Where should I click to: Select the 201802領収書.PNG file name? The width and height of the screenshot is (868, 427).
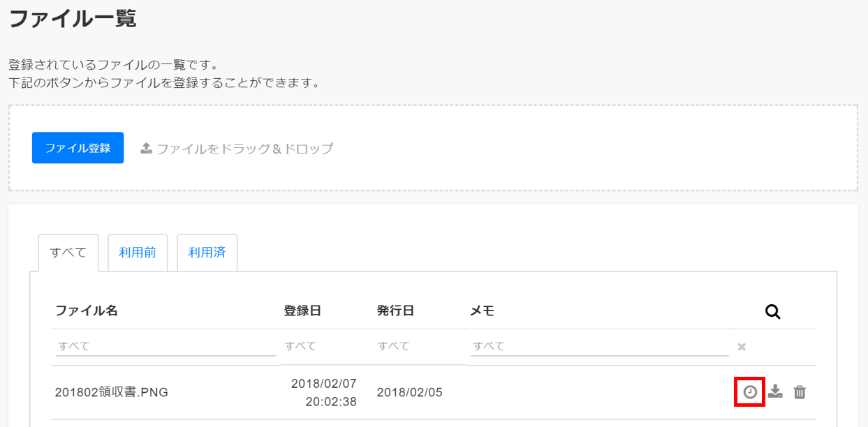[x=112, y=393]
